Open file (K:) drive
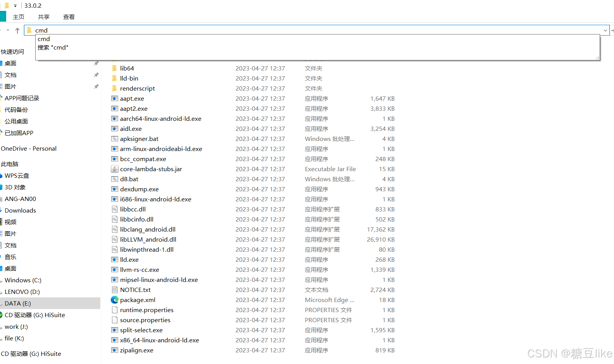614x364 pixels. coord(14,338)
